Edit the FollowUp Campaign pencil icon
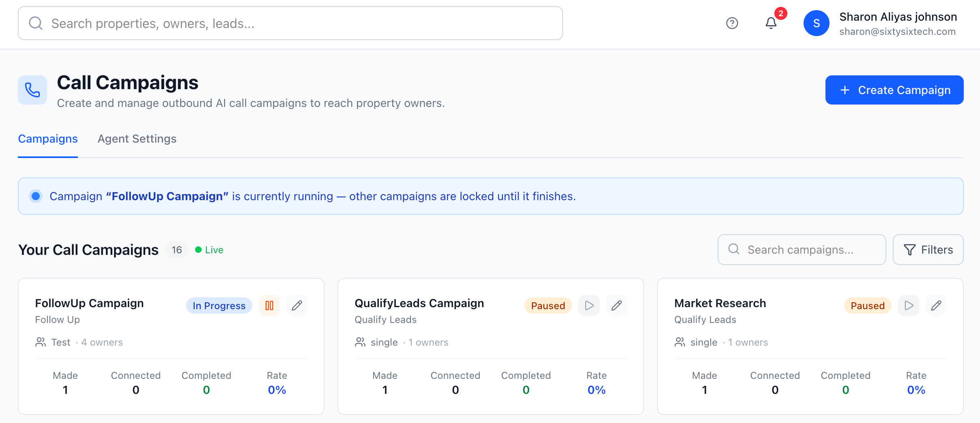The image size is (980, 423). [297, 305]
